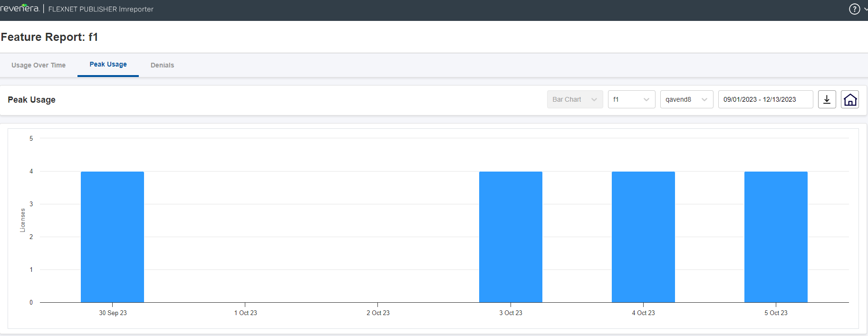This screenshot has height=336, width=868.
Task: Click y-axis value 4
Action: (x=31, y=171)
